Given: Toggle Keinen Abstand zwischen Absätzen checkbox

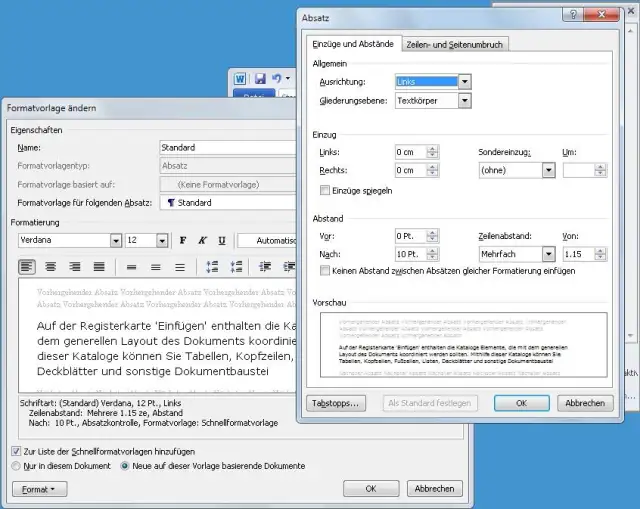Looking at the screenshot, I should tap(324, 271).
